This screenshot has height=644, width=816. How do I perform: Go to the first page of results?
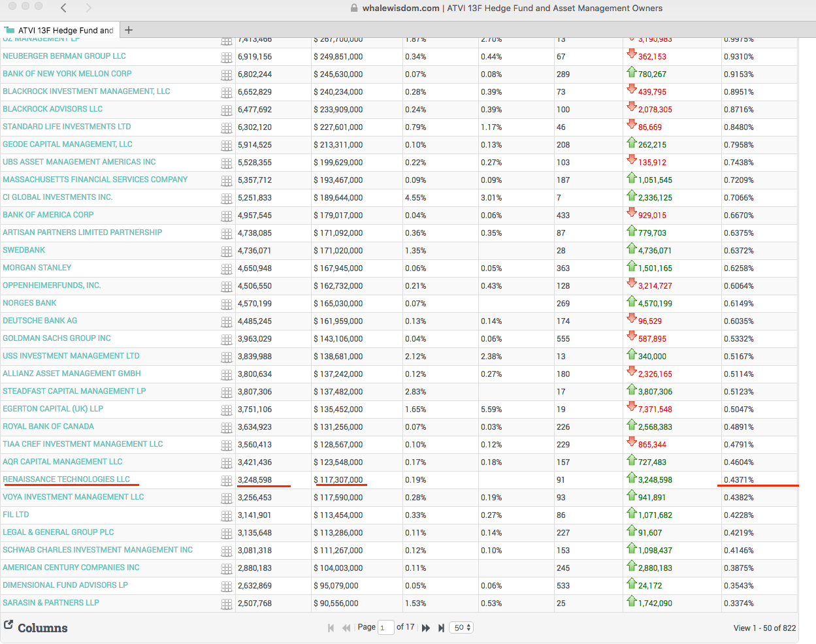tap(331, 628)
